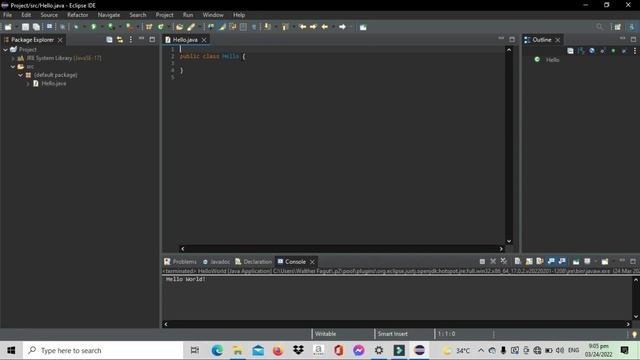Open the Window menu
The image size is (640, 360).
pos(213,15)
